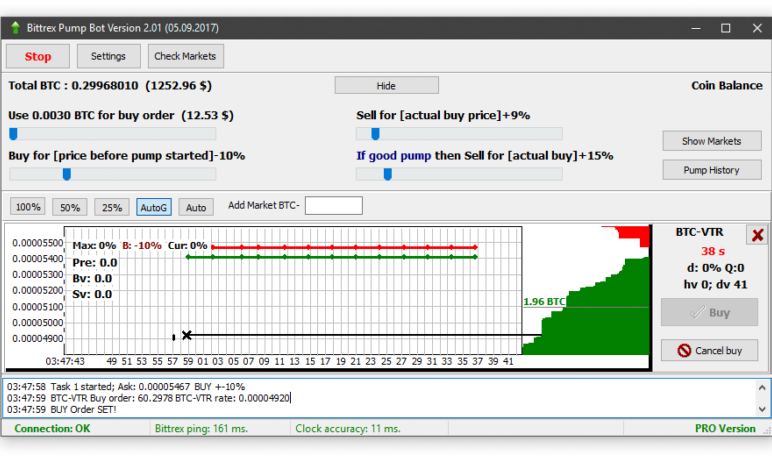
Task: Click the '38 s' red timer
Action: click(712, 251)
